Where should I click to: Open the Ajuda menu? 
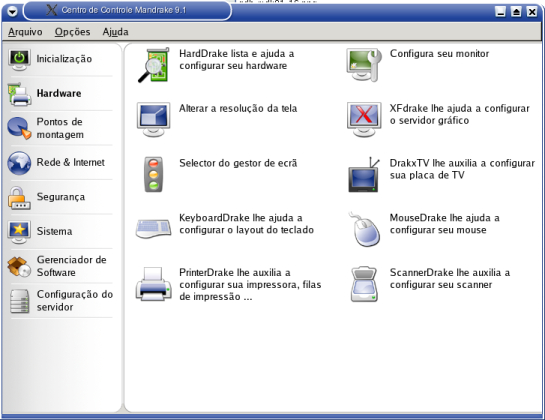(x=115, y=32)
